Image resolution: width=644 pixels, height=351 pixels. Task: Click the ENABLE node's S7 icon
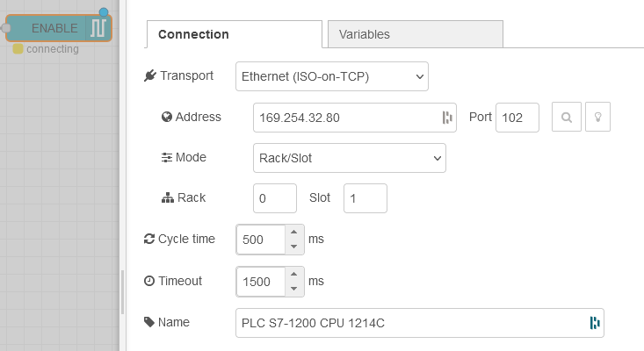(x=100, y=28)
